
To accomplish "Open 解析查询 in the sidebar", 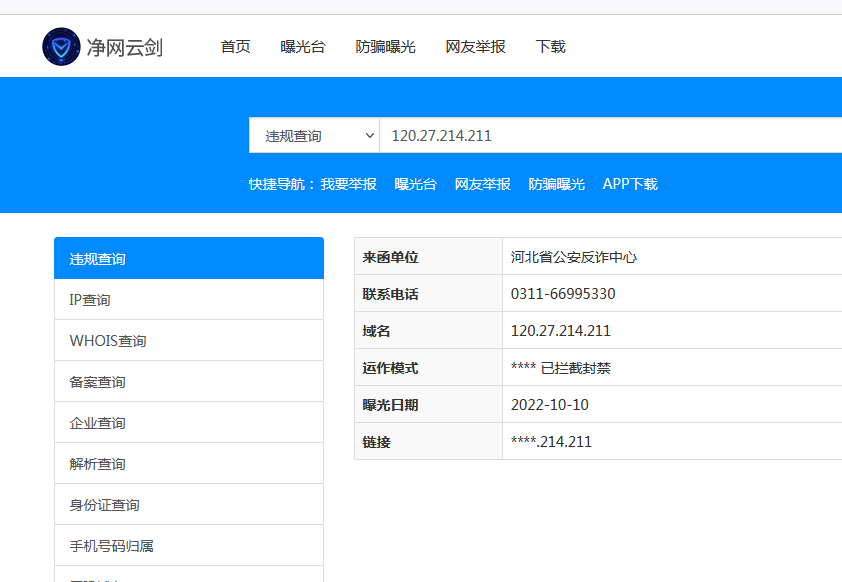I will (x=189, y=463).
